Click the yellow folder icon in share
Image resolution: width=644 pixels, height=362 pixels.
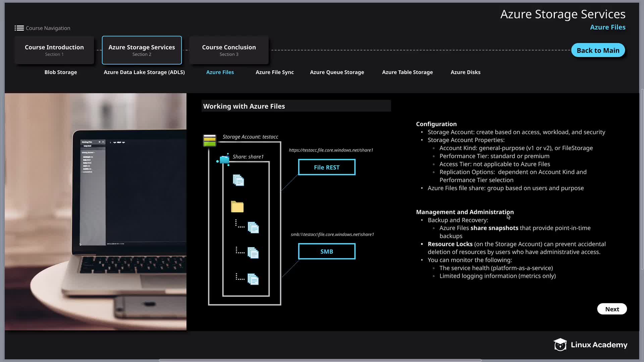click(237, 207)
